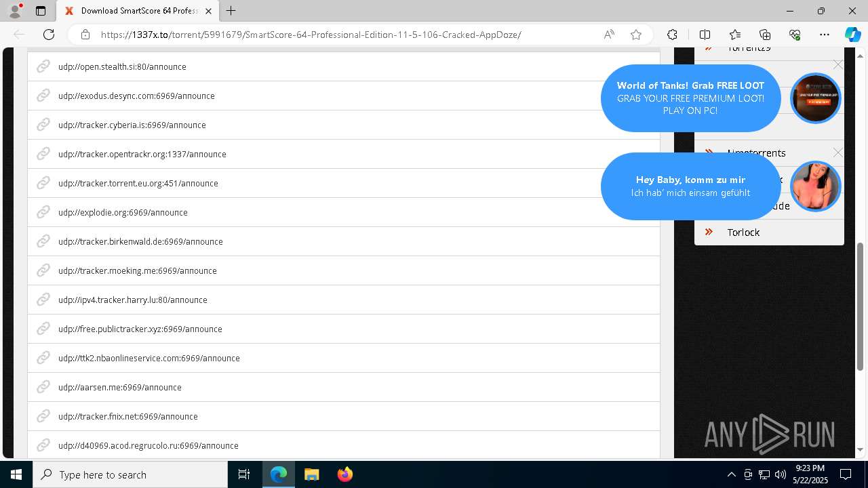The image size is (868, 488).
Task: Select text udp://tracker.fnix.net:6969/announce
Action: [128, 416]
